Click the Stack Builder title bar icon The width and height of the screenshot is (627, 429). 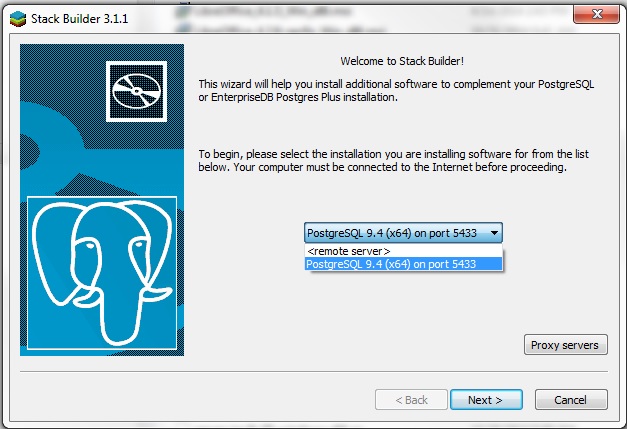pos(18,19)
